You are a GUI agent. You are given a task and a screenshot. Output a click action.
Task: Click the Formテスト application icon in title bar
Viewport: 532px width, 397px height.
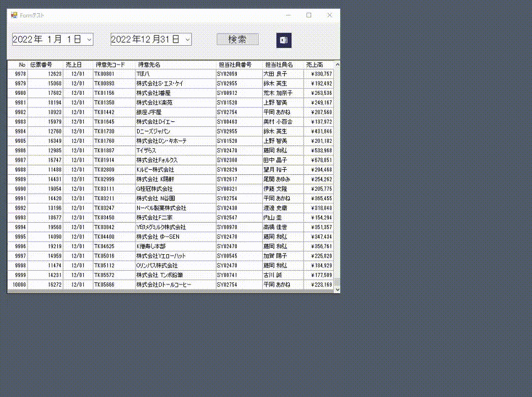(15, 16)
